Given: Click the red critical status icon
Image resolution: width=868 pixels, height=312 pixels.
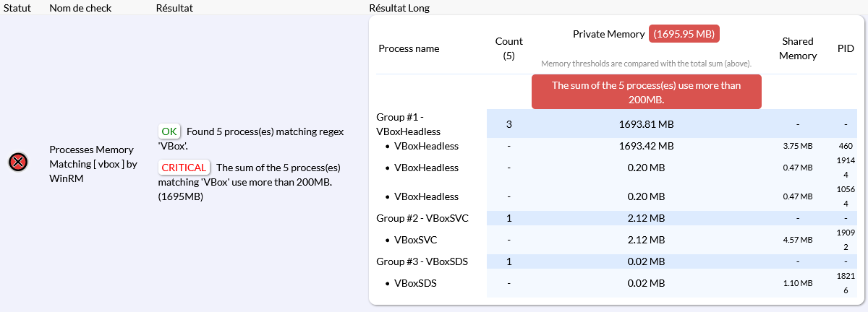Looking at the screenshot, I should click(18, 162).
